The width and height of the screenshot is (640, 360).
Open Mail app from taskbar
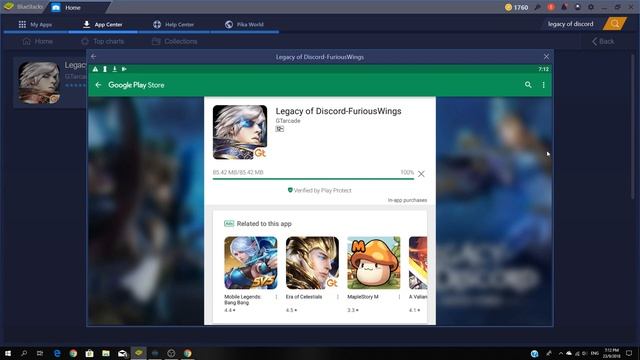122,353
